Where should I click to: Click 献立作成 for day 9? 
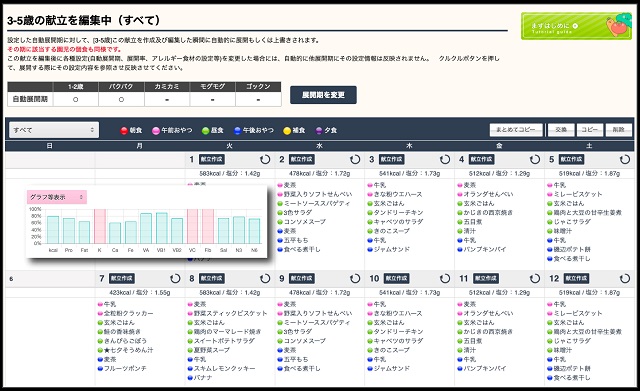(x=302, y=279)
